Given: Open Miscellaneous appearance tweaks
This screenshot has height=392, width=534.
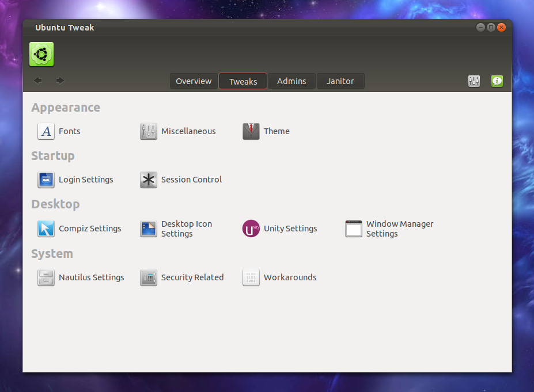Looking at the screenshot, I should click(179, 131).
